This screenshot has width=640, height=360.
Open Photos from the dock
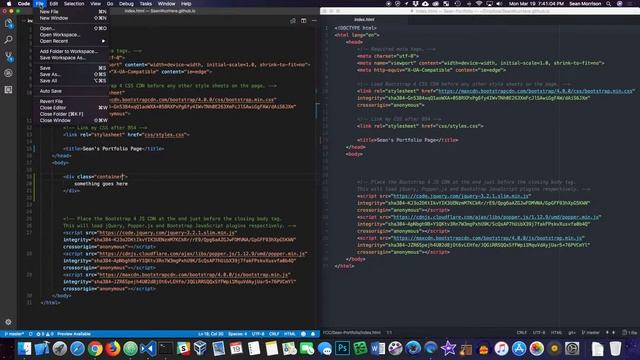[x=537, y=349]
